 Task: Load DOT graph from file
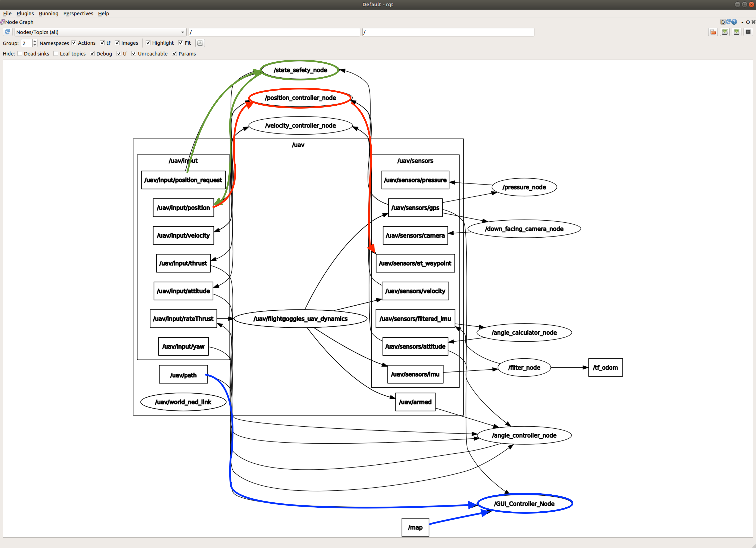pyautogui.click(x=713, y=32)
